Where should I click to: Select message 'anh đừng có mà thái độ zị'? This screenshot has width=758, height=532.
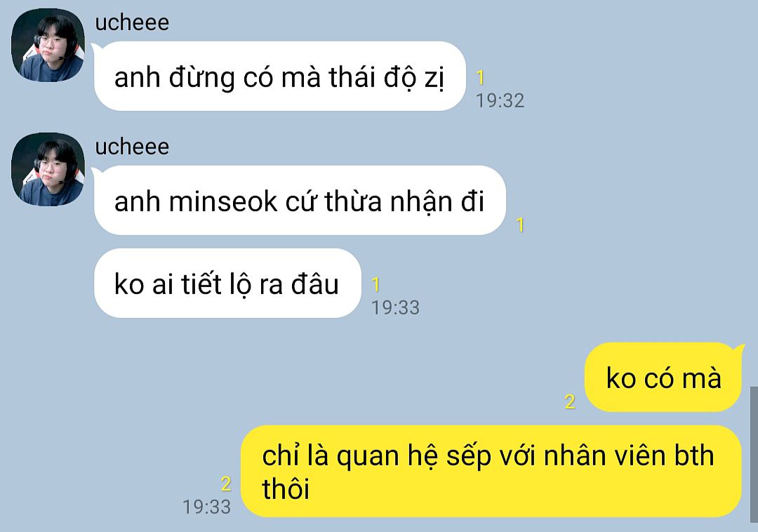(279, 77)
